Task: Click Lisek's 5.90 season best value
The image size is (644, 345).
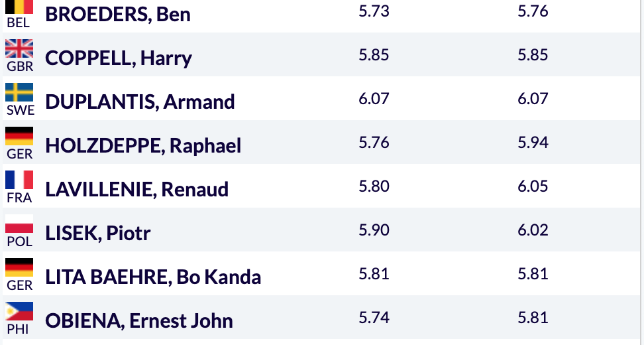Action: tap(374, 230)
